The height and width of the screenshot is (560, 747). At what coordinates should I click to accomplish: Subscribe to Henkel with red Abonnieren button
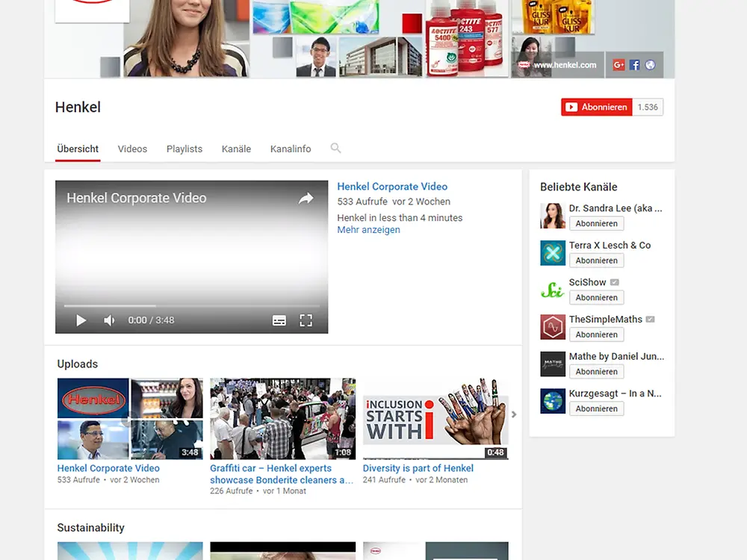(596, 107)
